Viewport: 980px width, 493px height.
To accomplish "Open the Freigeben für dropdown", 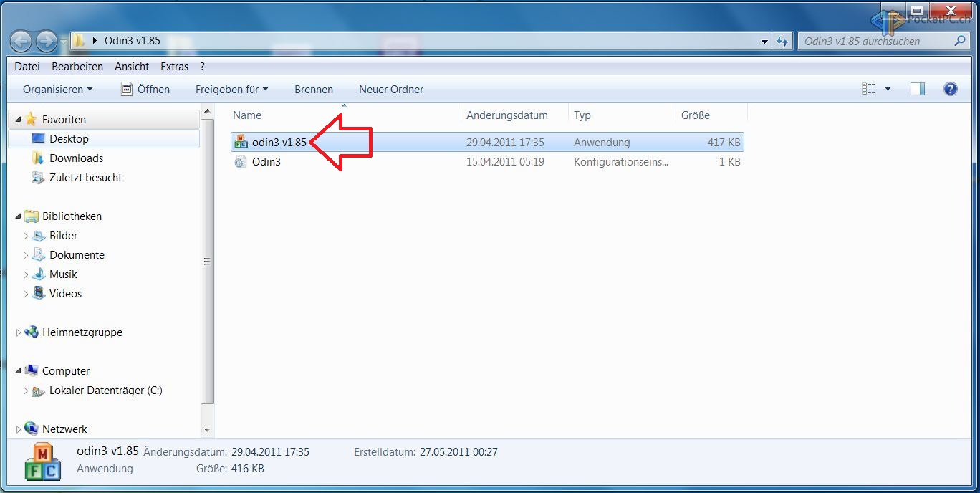I will 231,90.
